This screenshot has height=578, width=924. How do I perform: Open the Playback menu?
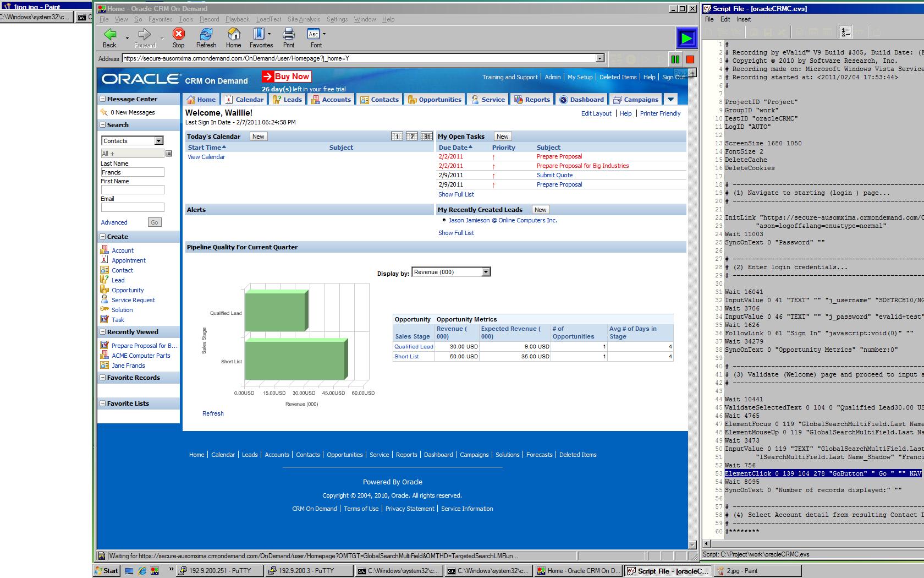[x=238, y=19]
